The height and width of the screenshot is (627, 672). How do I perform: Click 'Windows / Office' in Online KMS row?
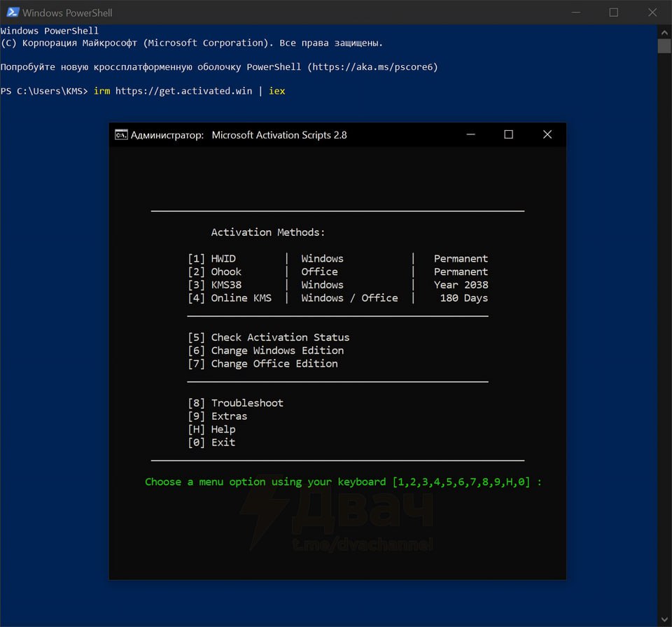(349, 298)
